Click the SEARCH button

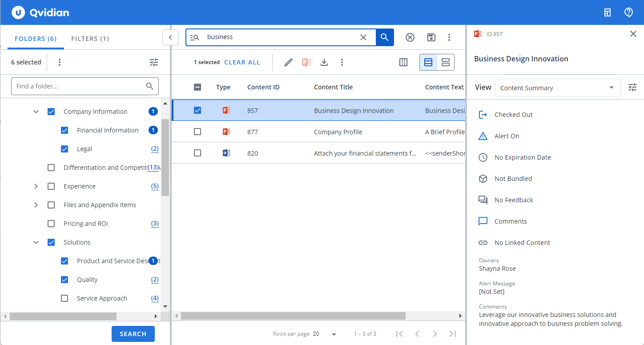[133, 334]
